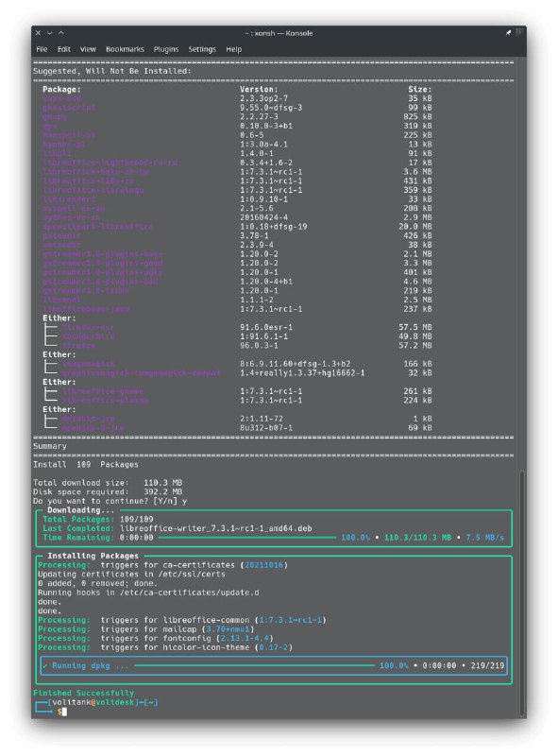558x756 pixels.
Task: Open the Edit menu
Action: click(63, 49)
